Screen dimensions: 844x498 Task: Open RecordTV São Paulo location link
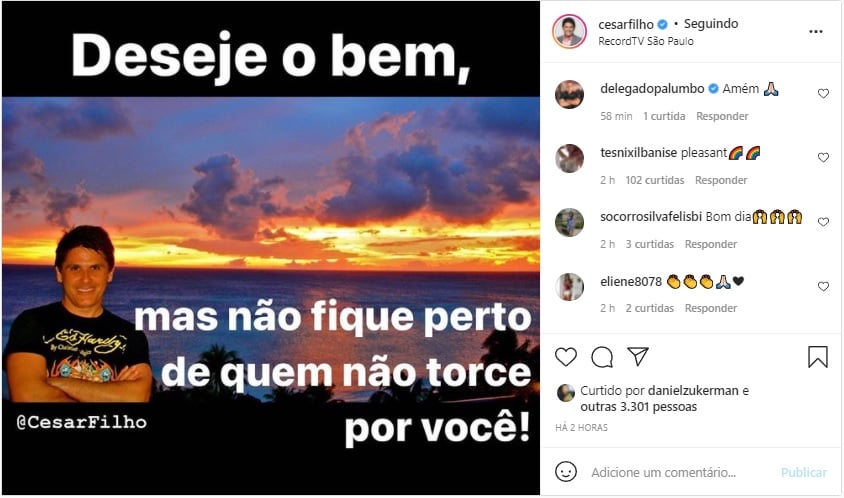tap(645, 41)
